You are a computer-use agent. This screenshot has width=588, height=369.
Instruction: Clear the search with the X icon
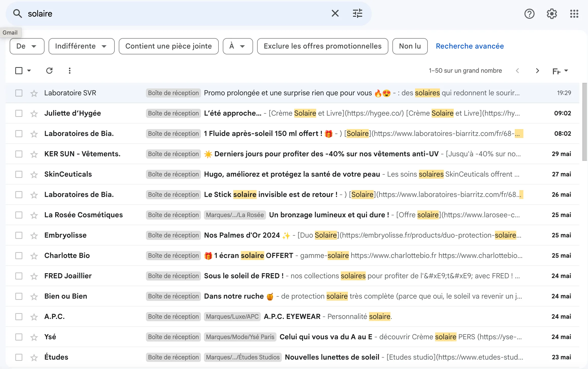(x=335, y=13)
